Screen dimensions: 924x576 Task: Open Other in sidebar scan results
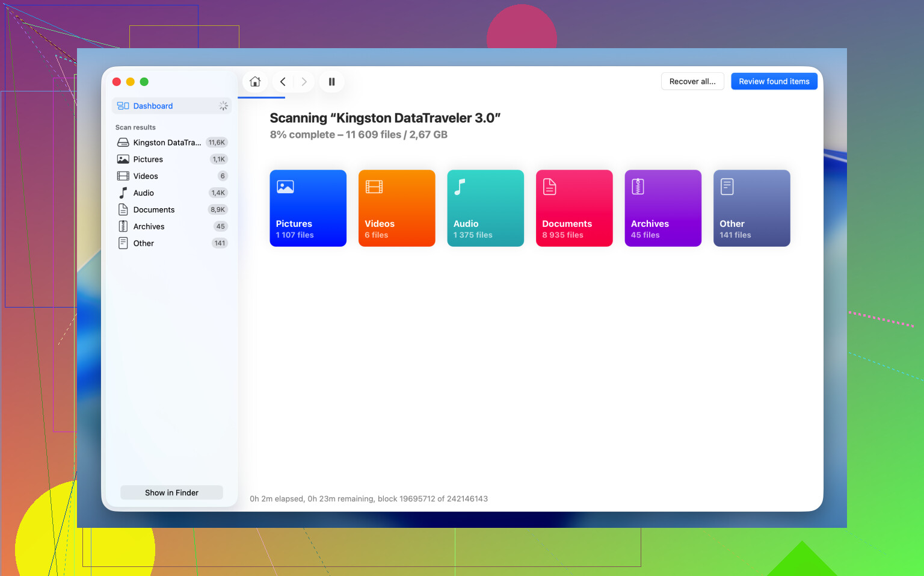[171, 244]
